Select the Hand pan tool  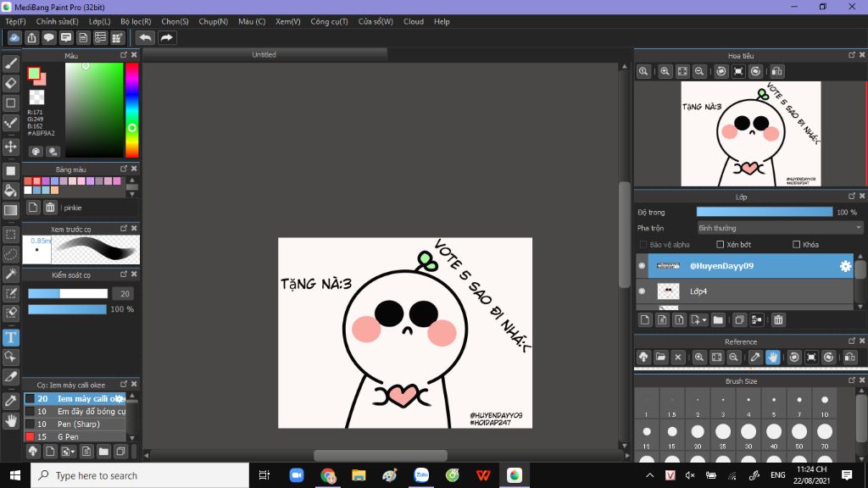coord(11,420)
